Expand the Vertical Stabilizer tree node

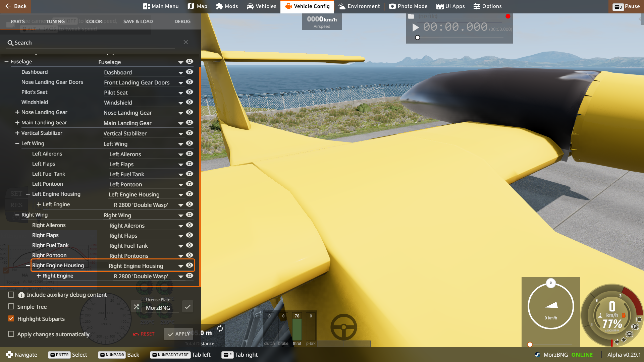[17, 133]
